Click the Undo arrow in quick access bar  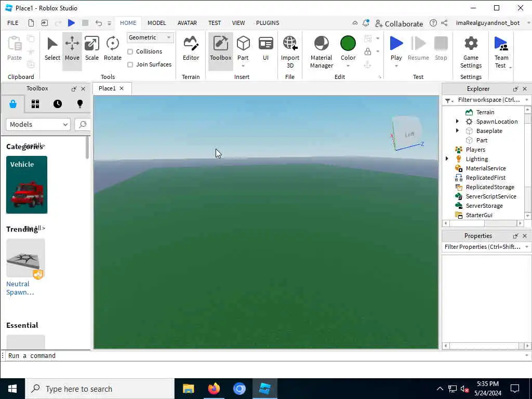98,23
